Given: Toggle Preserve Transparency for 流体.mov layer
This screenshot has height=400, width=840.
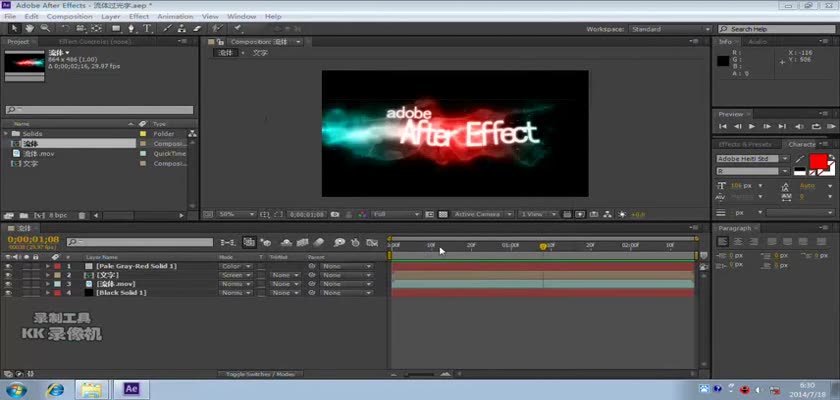Looking at the screenshot, I should 261,284.
